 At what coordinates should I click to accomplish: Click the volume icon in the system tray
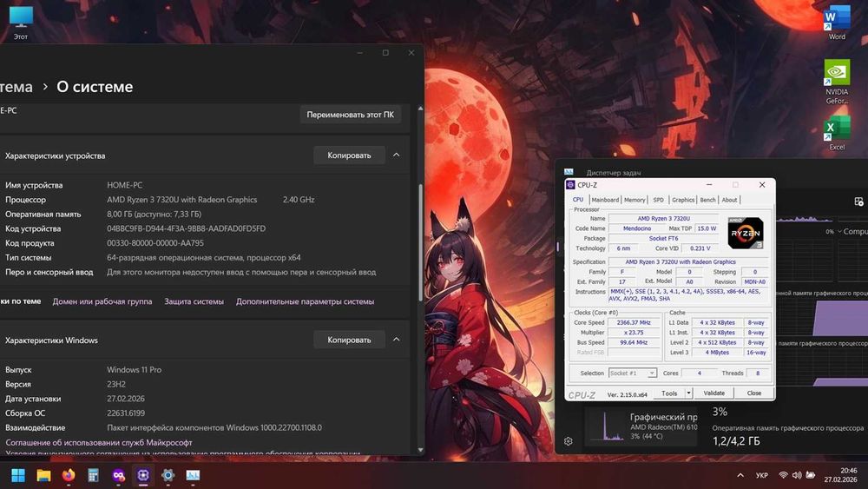click(797, 475)
